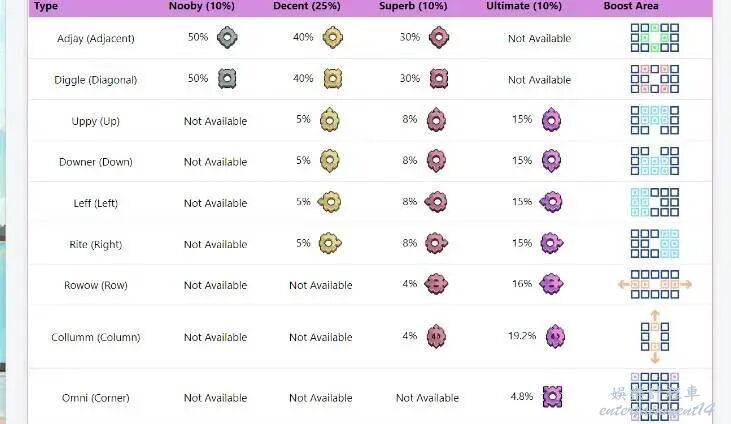This screenshot has height=424, width=731.
Task: Click the Superb Diggle pink cog icon
Action: click(437, 79)
